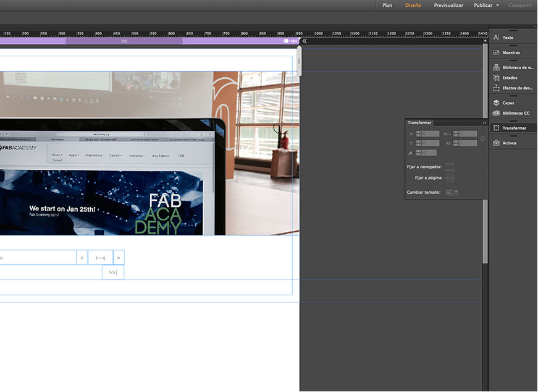Click Publicar button
Viewport: 538px width, 392px height.
[483, 5]
